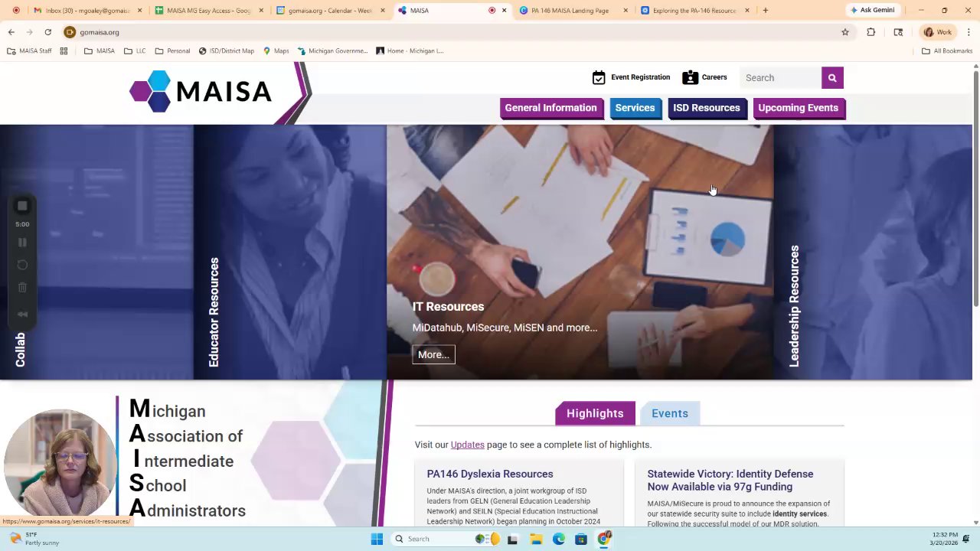Click the camera site-info icon in address bar
This screenshot has width=980, height=551.
coord(70,32)
